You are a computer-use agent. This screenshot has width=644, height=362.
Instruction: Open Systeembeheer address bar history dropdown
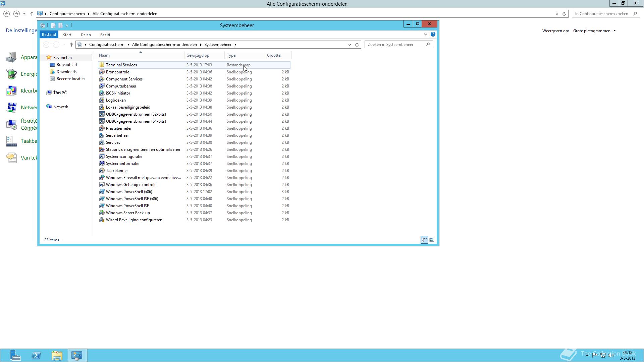coord(350,45)
